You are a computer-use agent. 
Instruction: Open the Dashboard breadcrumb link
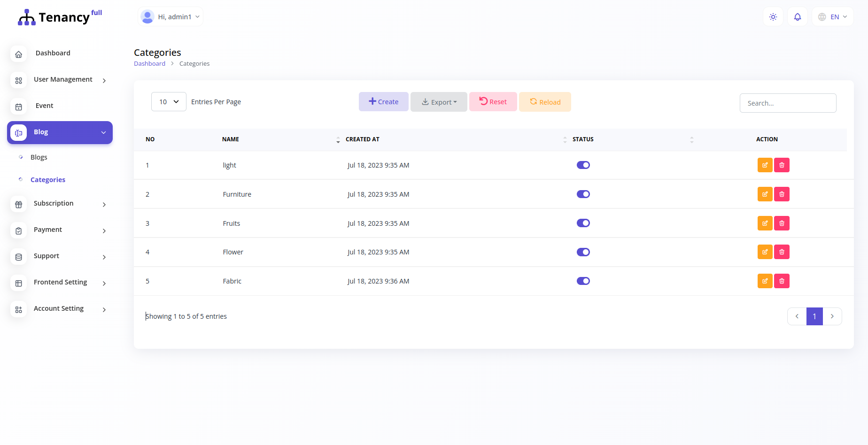pos(149,63)
